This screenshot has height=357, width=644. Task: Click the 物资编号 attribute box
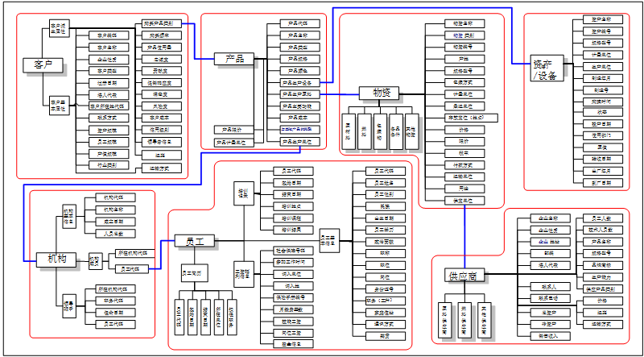pos(465,47)
